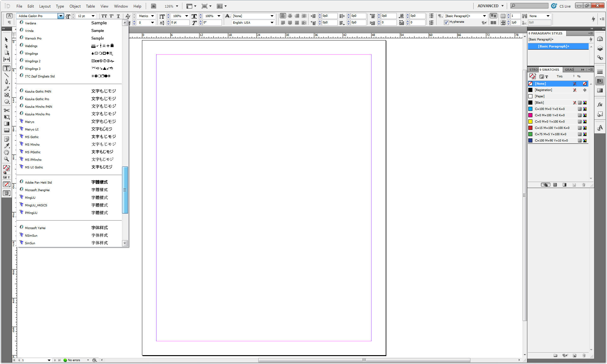Screen dimensions: 607x364
Task: Open the Object menu
Action: (75, 6)
